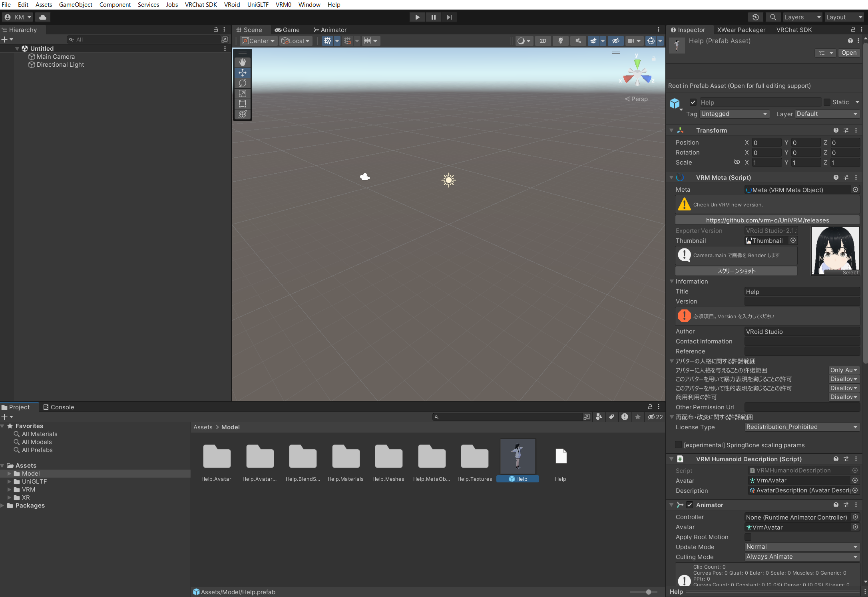Open the Center pivot dropdown
868x597 pixels.
point(258,41)
